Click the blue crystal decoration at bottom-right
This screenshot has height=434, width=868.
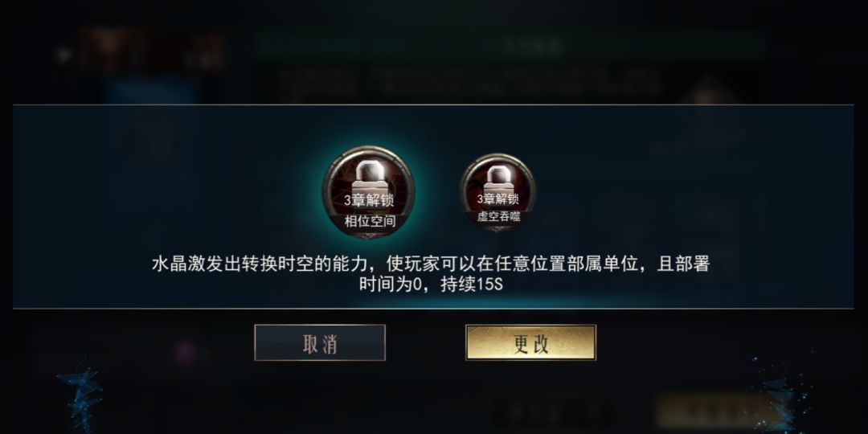point(782,394)
